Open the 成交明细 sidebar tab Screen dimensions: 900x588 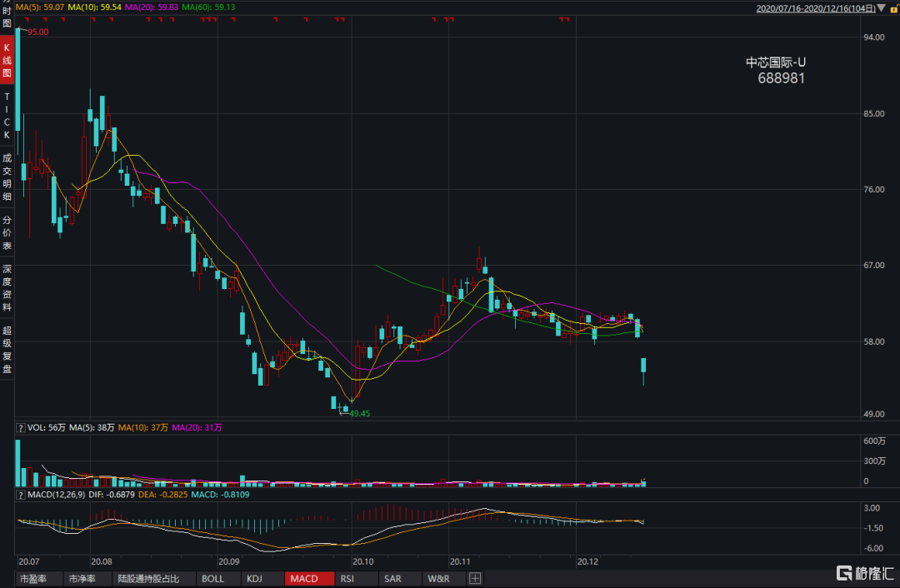(x=7, y=177)
